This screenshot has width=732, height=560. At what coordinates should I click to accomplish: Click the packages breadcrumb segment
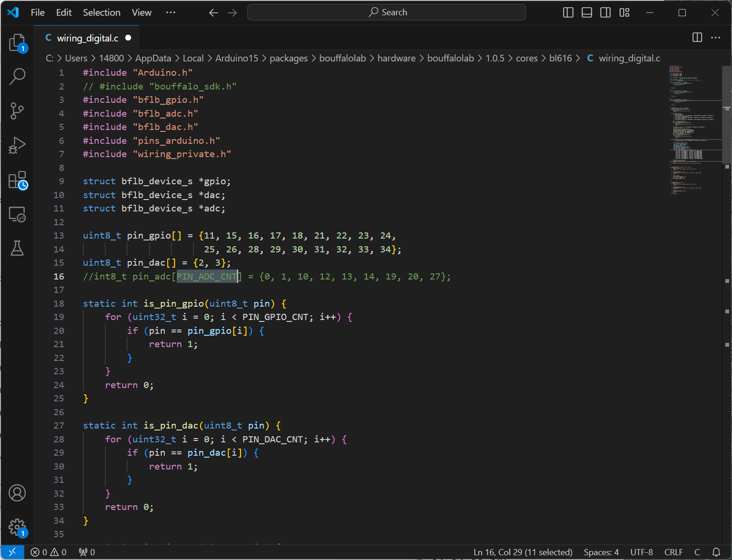pos(289,58)
